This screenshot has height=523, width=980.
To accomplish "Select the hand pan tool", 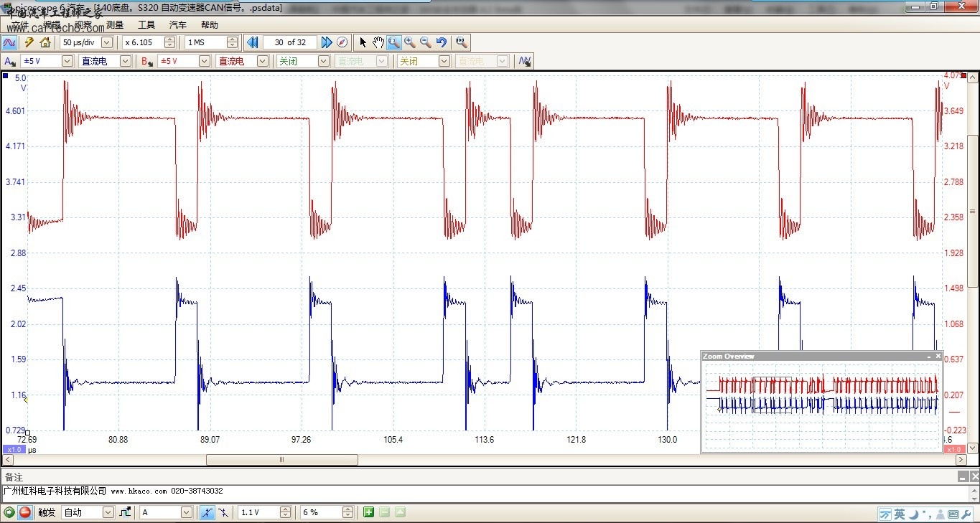I will coord(378,42).
